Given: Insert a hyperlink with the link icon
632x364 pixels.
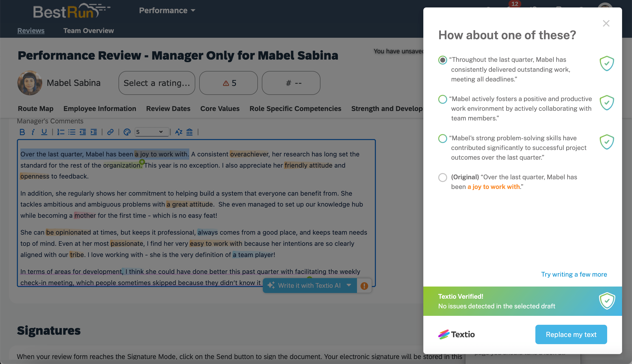Looking at the screenshot, I should coord(110,132).
